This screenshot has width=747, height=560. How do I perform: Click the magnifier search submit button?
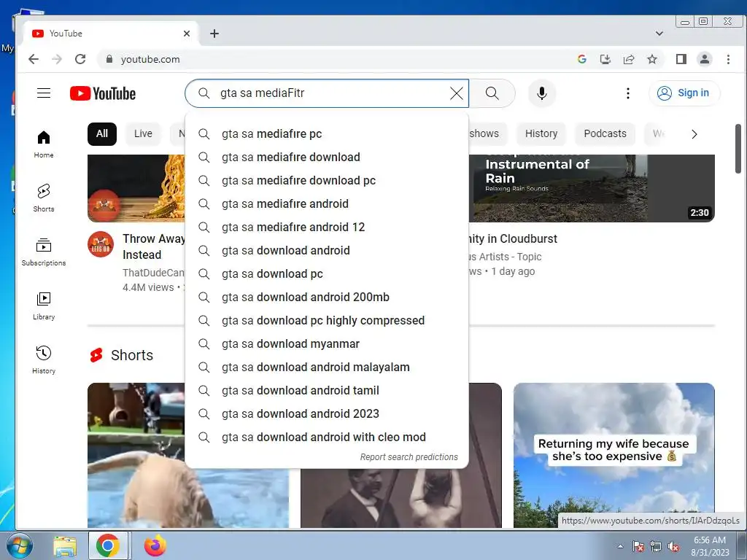492,93
